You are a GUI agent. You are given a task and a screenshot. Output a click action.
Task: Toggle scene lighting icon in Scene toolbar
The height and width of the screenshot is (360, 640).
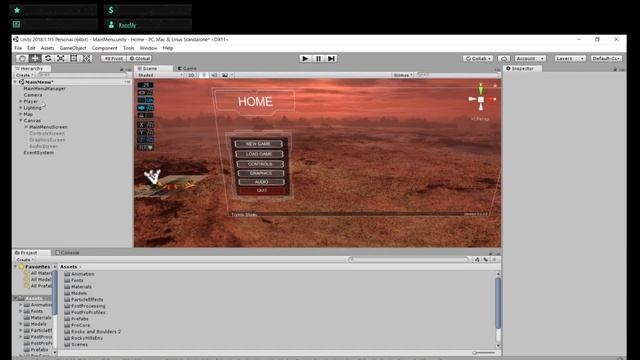(204, 75)
